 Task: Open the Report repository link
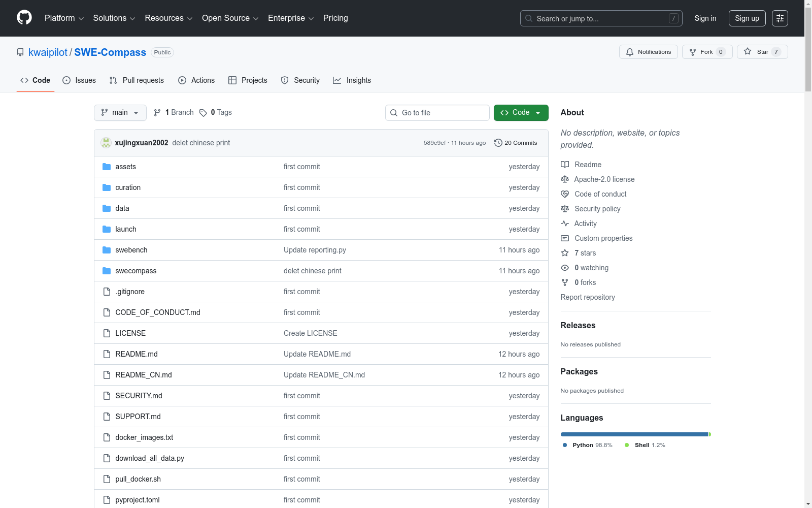point(588,297)
